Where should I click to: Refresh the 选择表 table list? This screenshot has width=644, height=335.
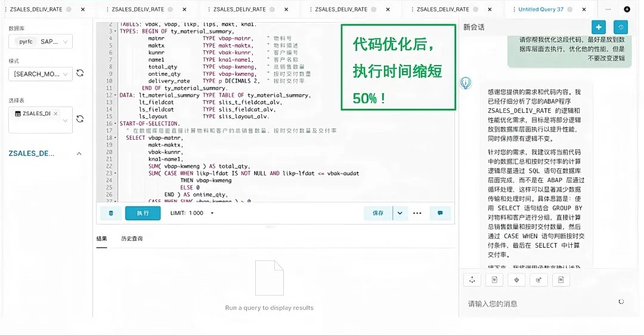(x=80, y=119)
